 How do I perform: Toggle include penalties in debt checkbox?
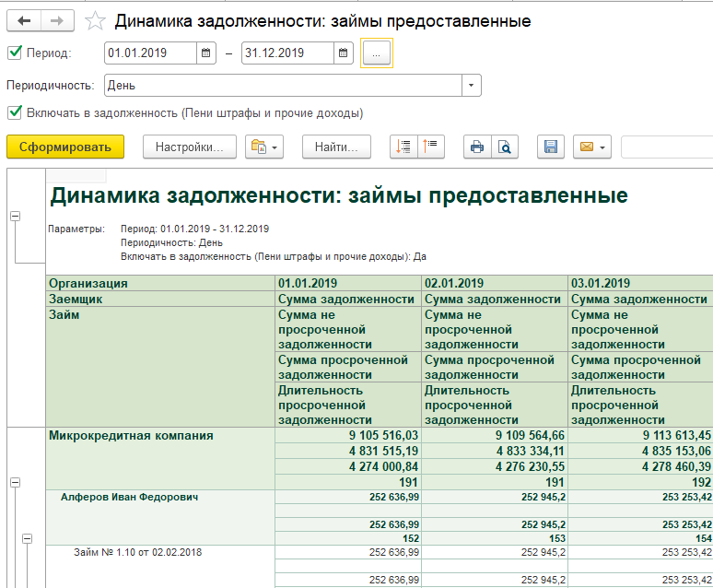[15, 112]
